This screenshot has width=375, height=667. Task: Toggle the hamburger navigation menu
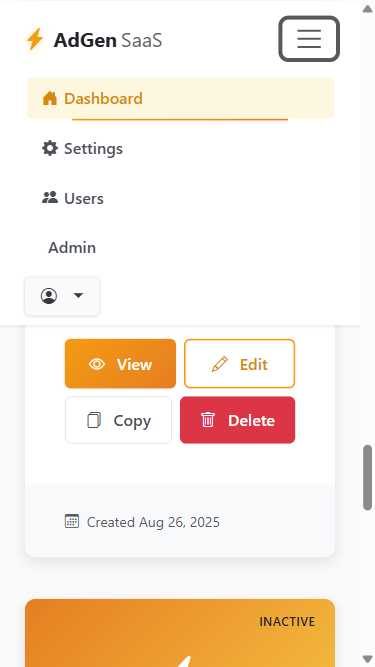point(309,39)
